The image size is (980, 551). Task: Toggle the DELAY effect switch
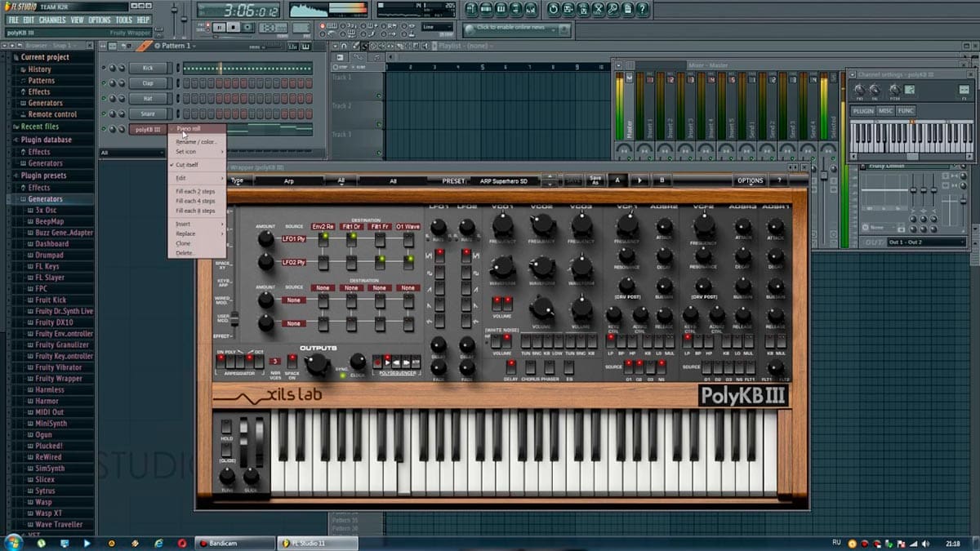coord(510,367)
